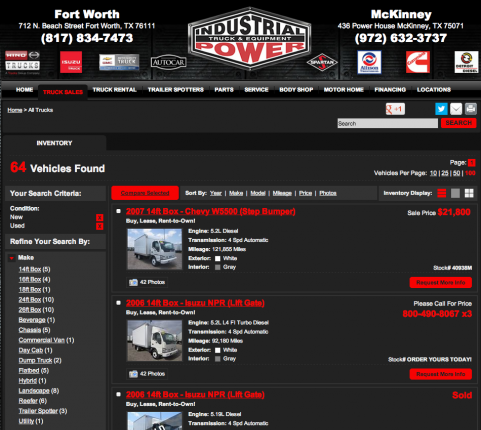Filter by Landscape make
This screenshot has height=430, width=481.
click(x=34, y=391)
